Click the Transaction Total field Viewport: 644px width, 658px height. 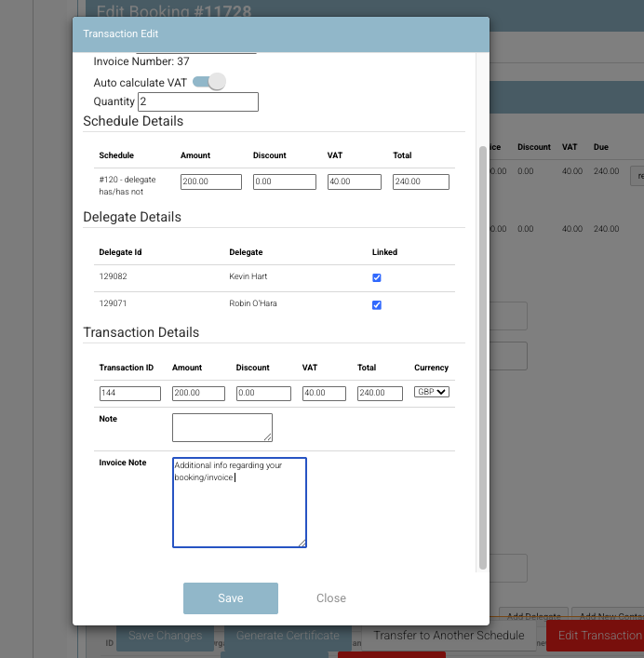click(380, 393)
